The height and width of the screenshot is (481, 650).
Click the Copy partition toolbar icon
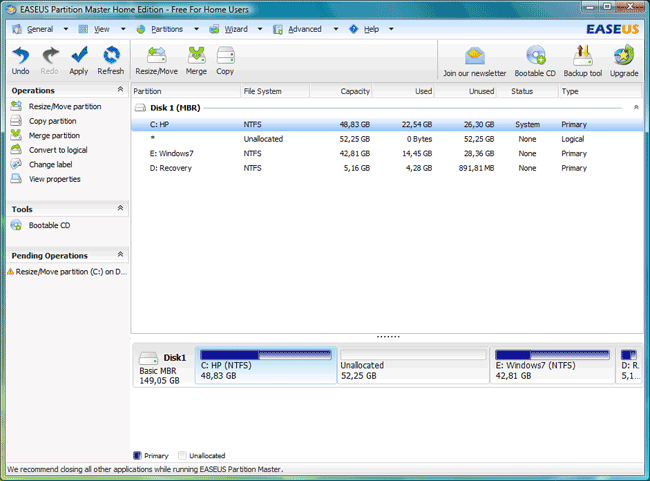pos(225,55)
